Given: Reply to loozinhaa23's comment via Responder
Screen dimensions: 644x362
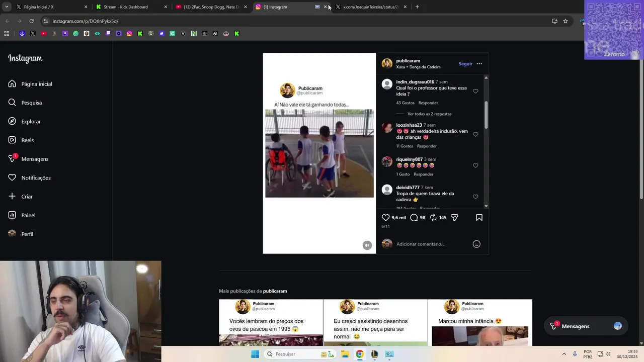Looking at the screenshot, I should point(427,146).
